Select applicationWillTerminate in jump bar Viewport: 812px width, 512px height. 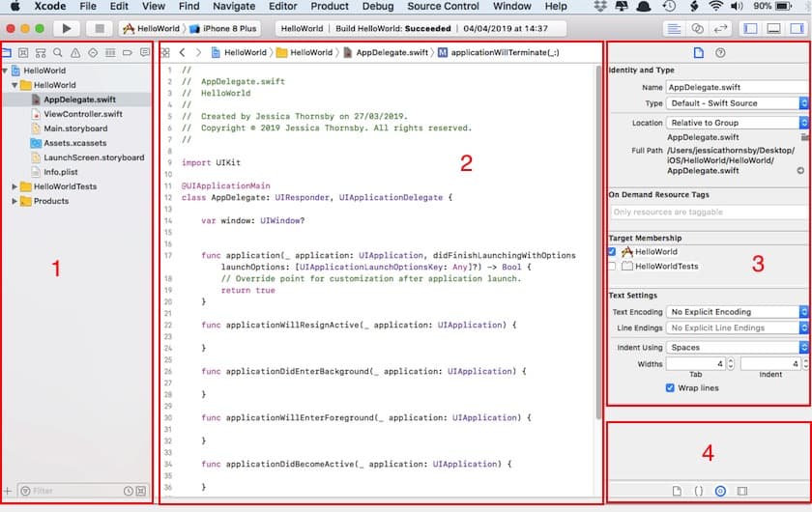pos(499,52)
